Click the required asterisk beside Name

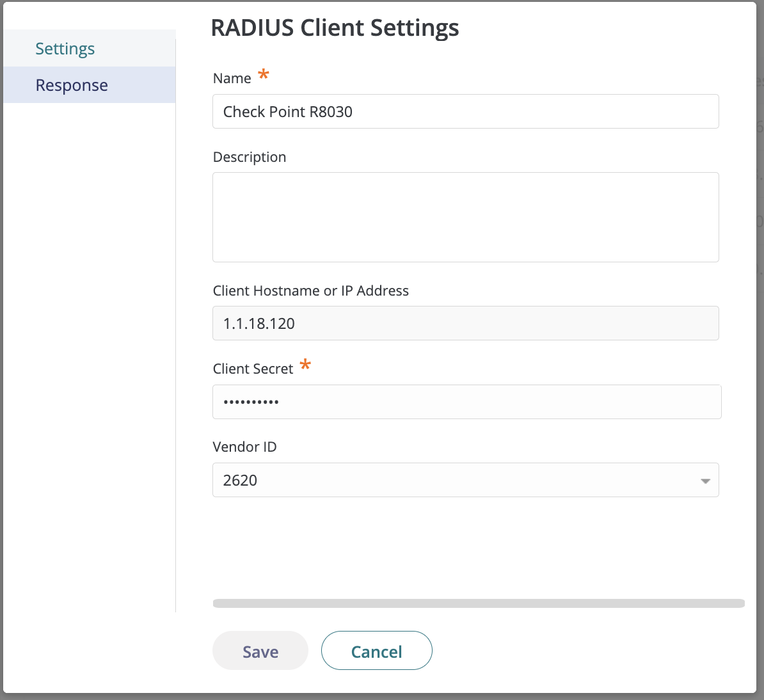(263, 75)
